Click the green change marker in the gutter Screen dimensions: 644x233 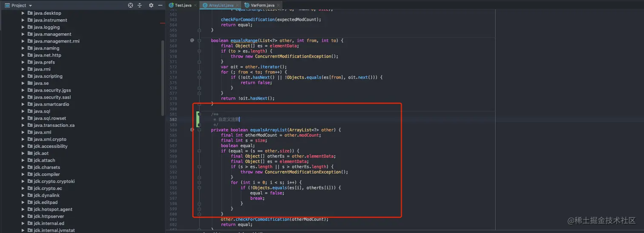pos(198,119)
